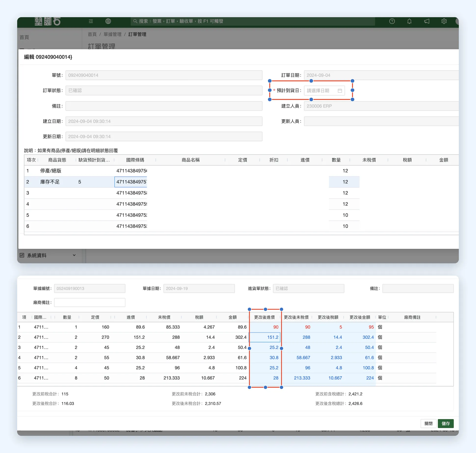Sort by 商品貨態 column header
Screen dimensions: 476x453
tap(57, 160)
